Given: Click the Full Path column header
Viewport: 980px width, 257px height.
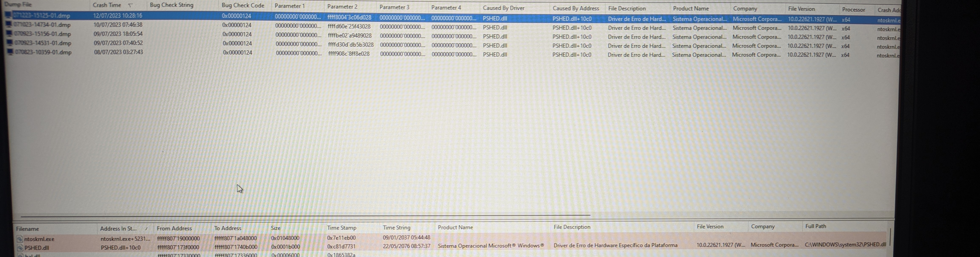Looking at the screenshot, I should point(815,226).
